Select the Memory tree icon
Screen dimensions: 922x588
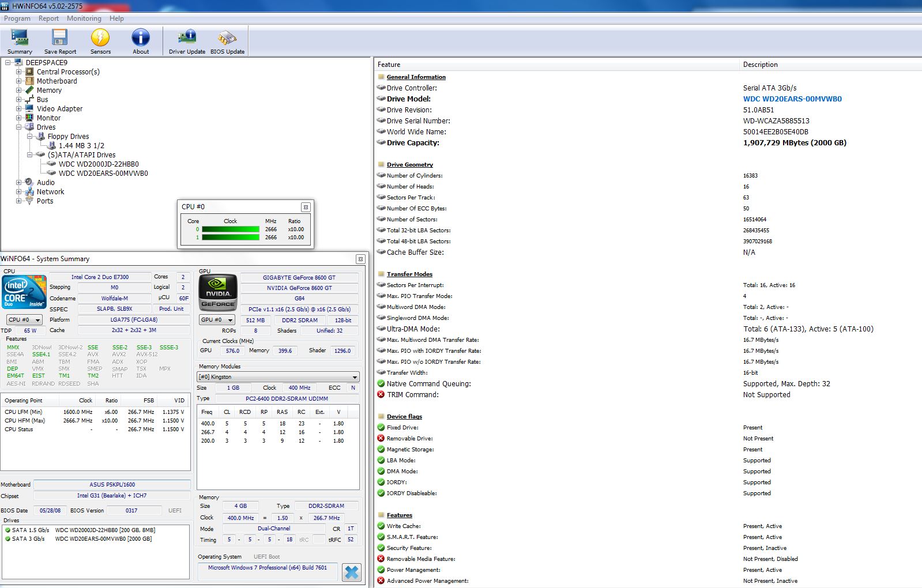[x=29, y=91]
